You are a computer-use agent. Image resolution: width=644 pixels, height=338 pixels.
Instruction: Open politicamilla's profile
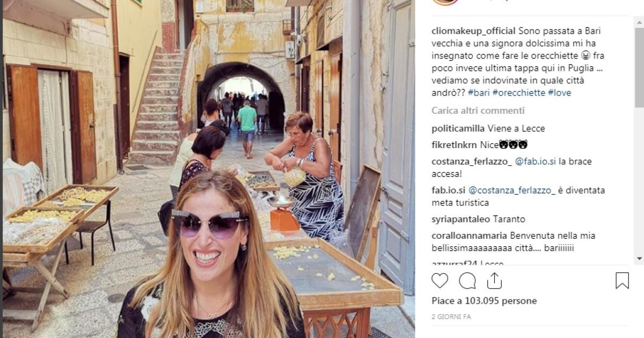[458, 128]
